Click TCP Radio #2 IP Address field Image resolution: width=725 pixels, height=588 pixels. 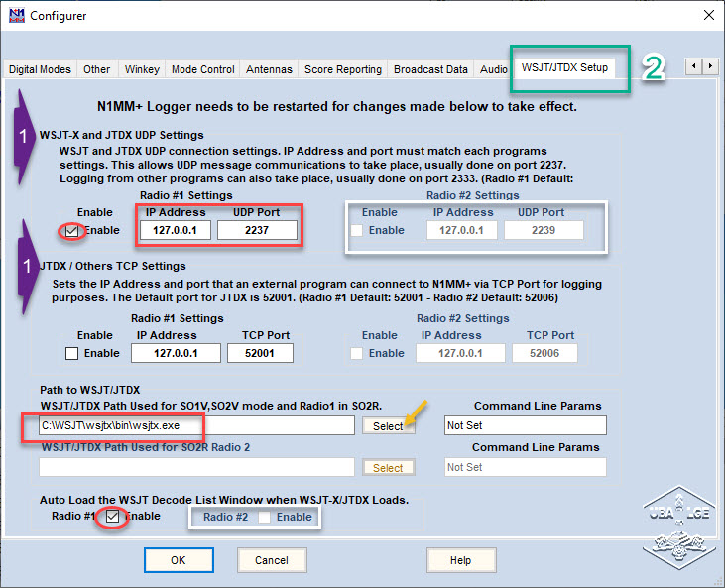pos(460,353)
